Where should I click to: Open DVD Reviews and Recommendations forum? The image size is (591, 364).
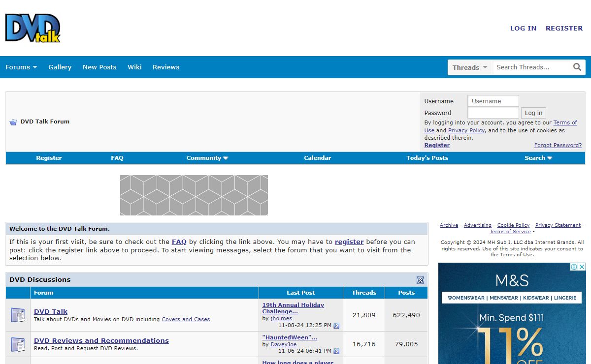(101, 340)
